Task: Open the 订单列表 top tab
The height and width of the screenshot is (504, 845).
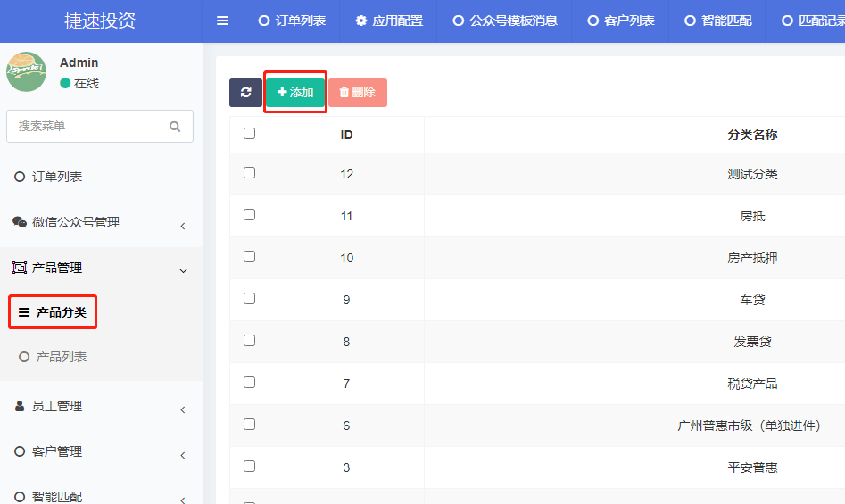Action: coord(293,21)
